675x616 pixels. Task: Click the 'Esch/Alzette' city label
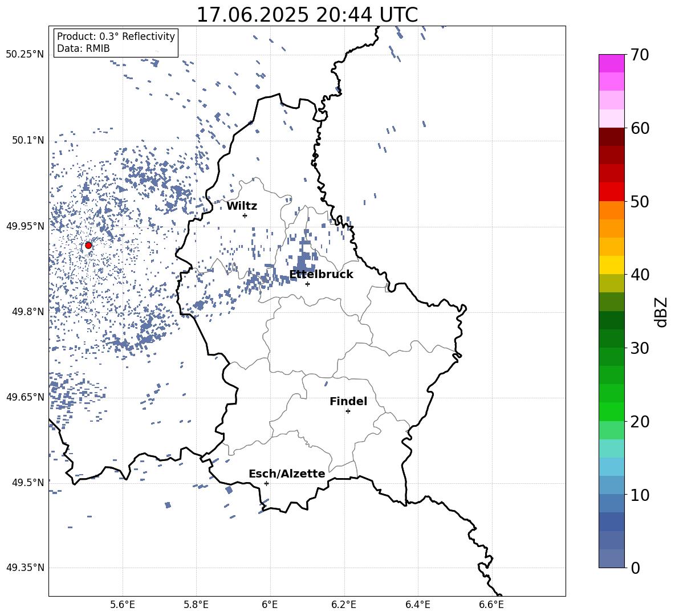287,474
